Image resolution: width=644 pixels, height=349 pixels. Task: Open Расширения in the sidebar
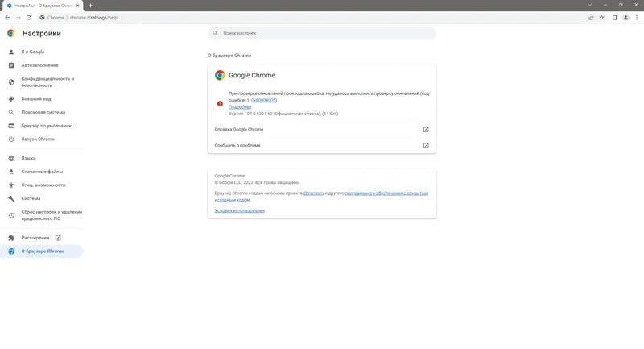[35, 238]
